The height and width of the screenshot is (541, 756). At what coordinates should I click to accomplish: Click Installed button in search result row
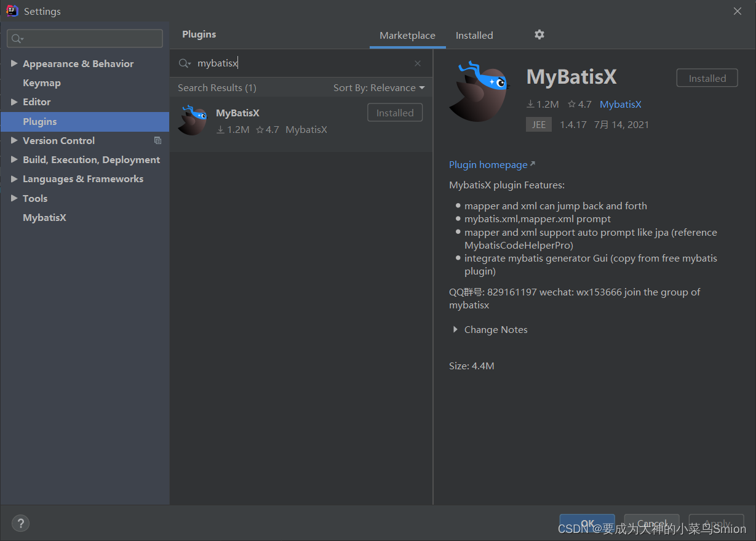tap(395, 113)
